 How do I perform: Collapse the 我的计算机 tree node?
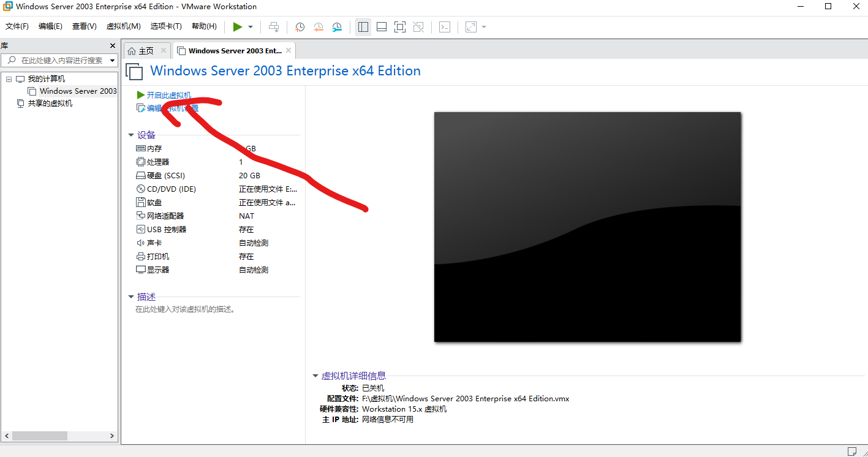point(9,79)
